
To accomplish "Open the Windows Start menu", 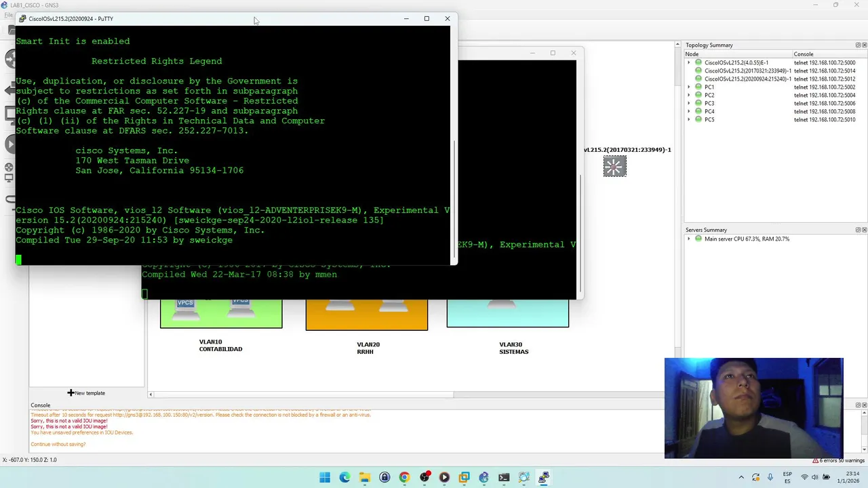I will click(325, 477).
